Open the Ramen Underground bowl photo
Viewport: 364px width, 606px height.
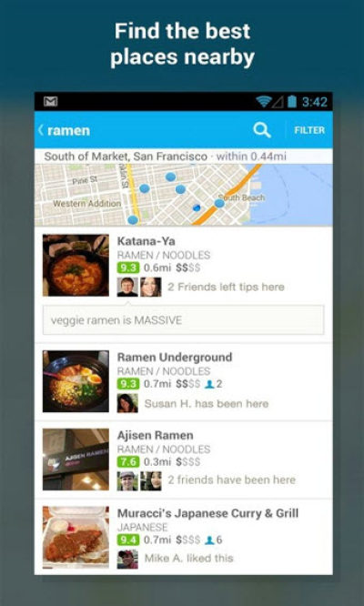click(x=76, y=381)
